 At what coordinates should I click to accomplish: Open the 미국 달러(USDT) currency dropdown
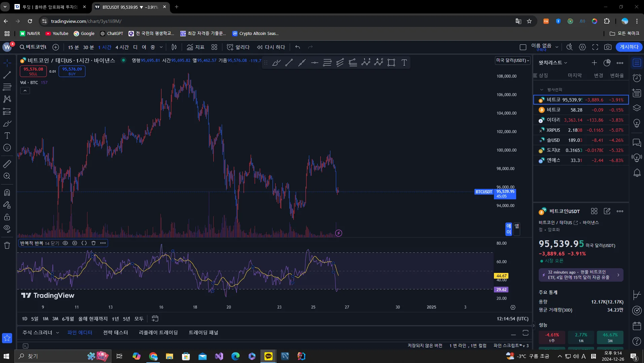click(513, 61)
